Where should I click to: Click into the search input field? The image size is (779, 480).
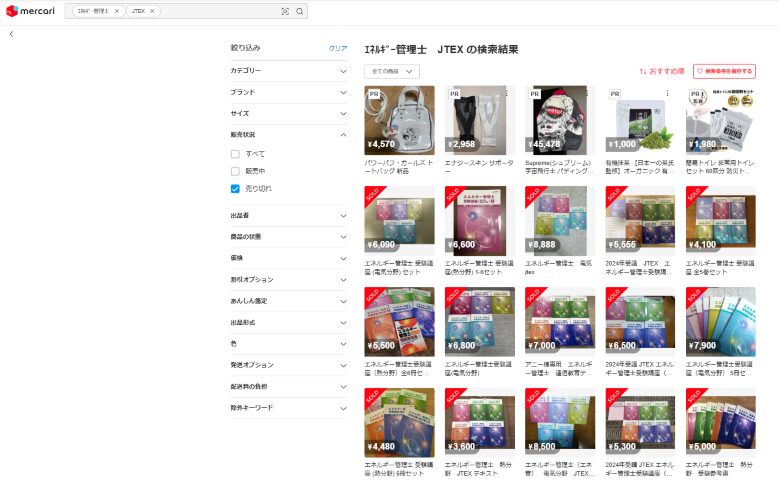(220, 11)
